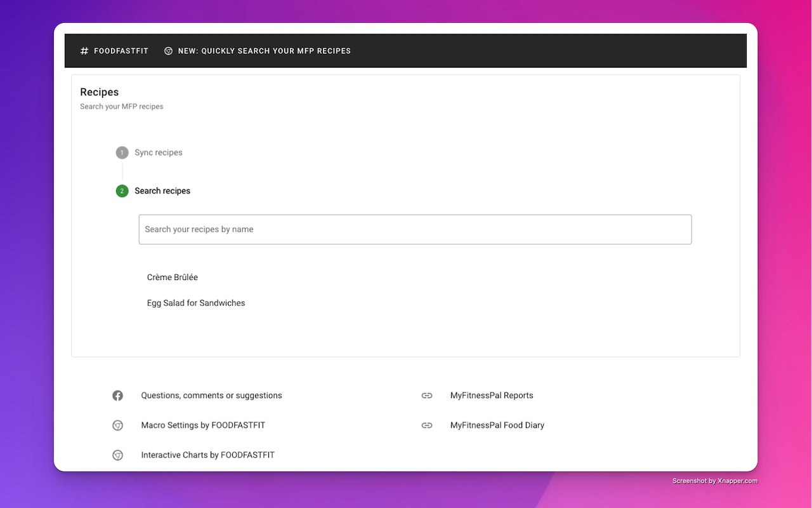Click the Chrome icon in the header bar

pyautogui.click(x=168, y=51)
